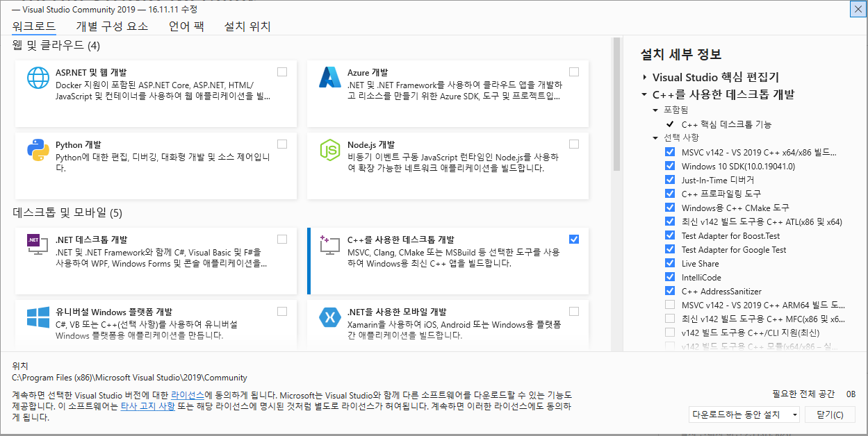868x436 pixels.
Task: Enable 최신 v142 C++ MFC option
Action: [x=670, y=319]
